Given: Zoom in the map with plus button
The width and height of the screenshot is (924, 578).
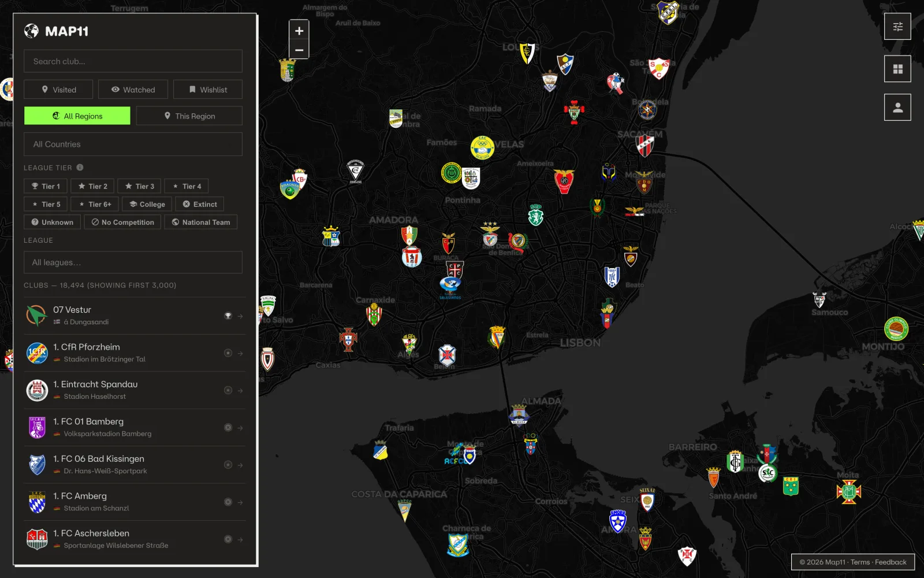Looking at the screenshot, I should [299, 31].
